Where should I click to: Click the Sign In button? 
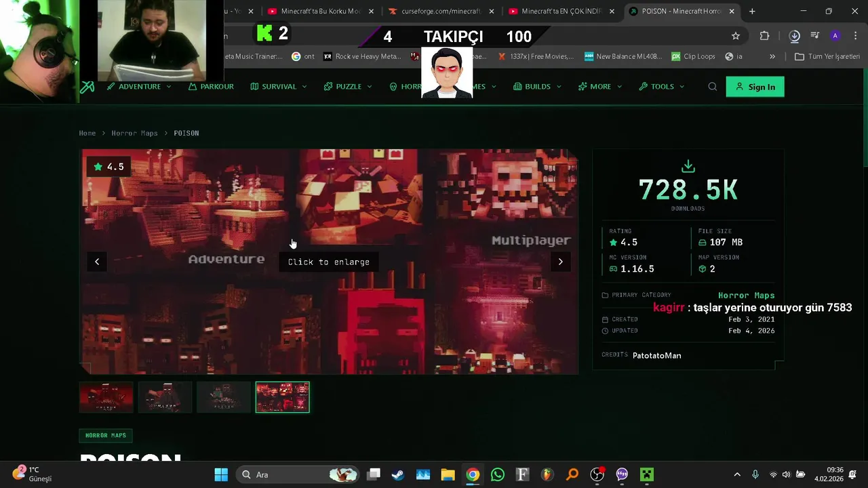tap(755, 87)
